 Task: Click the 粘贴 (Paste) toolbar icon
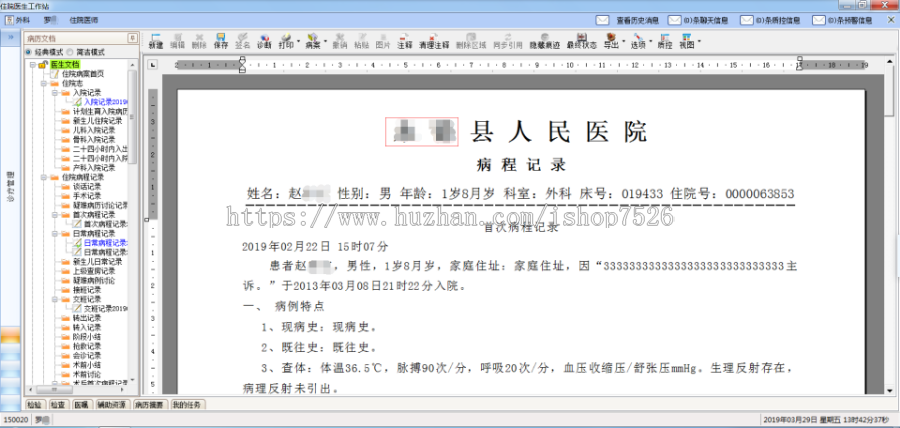click(362, 41)
